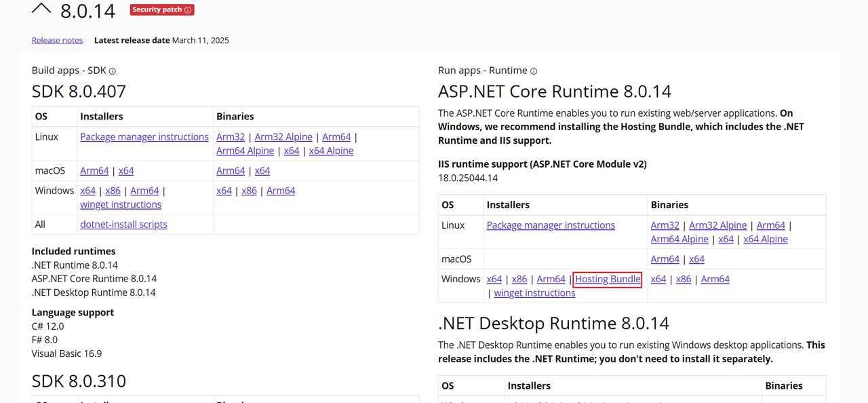The height and width of the screenshot is (403, 868).
Task: Download SDK 8.0.407 Linux x64 Alpine binary
Action: (331, 151)
